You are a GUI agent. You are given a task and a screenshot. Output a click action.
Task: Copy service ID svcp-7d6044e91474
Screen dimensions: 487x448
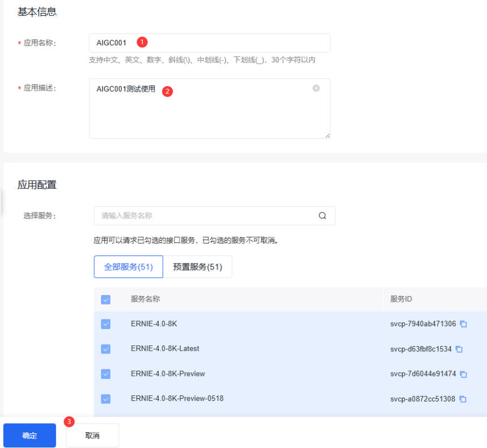pyautogui.click(x=463, y=374)
